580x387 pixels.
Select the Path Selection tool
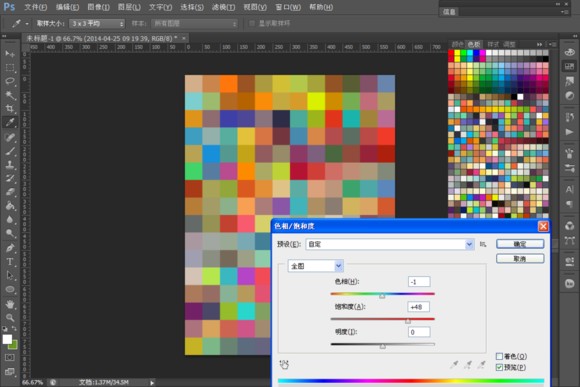pyautogui.click(x=10, y=275)
